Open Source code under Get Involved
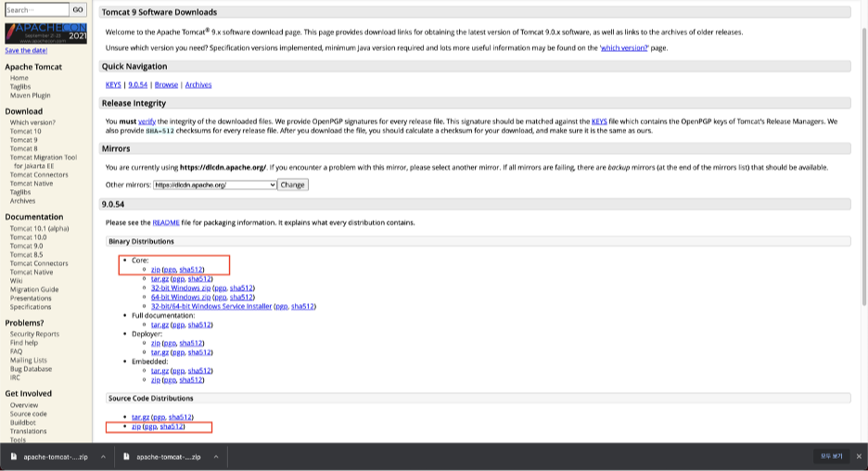Image resolution: width=868 pixels, height=471 pixels. tap(28, 414)
